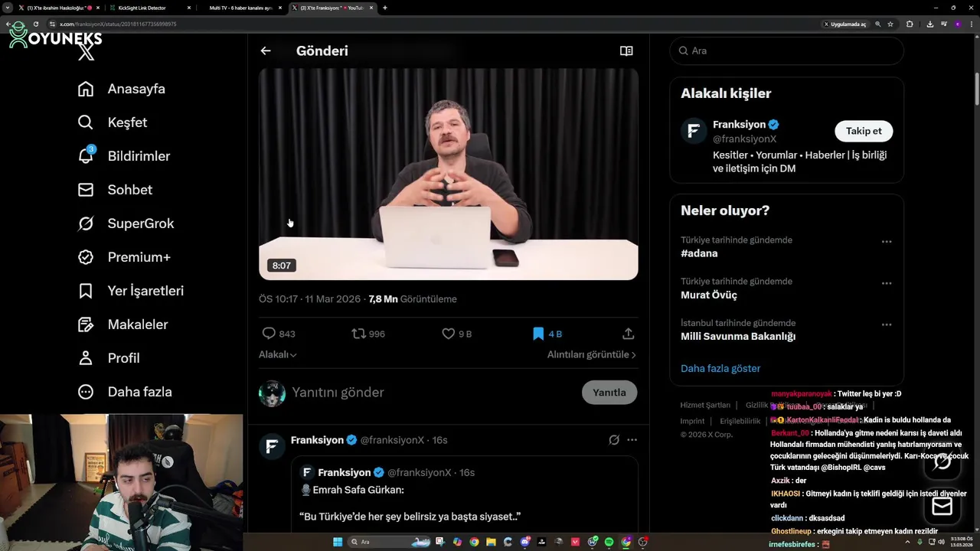Open Discord from the Windows taskbar
Screen dimensions: 980x551
pyautogui.click(x=524, y=542)
